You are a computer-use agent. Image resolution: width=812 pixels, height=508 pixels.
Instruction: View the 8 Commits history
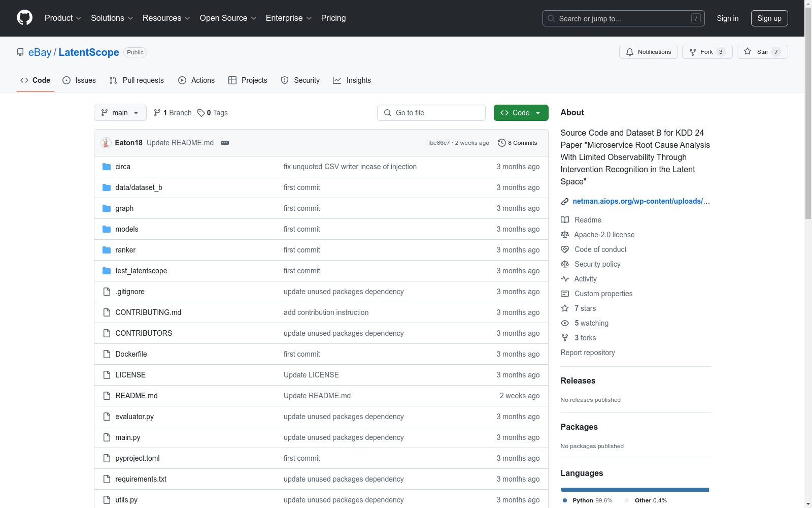[518, 143]
